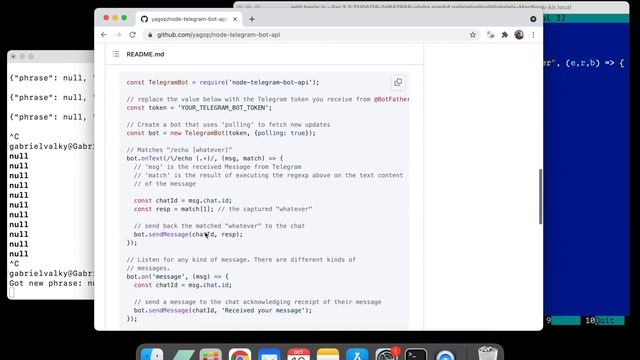640x360 pixels.
Task: Copy the code snippet using the copy icon
Action: [x=398, y=82]
